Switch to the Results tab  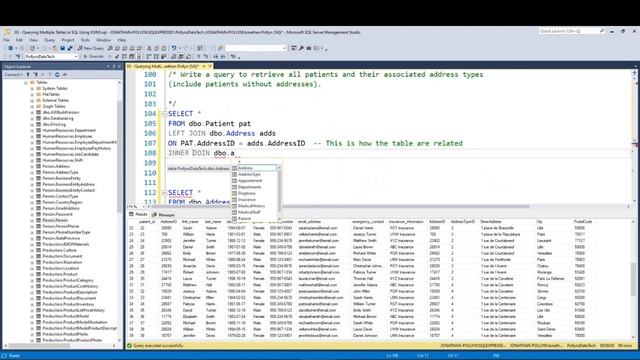pyautogui.click(x=138, y=214)
